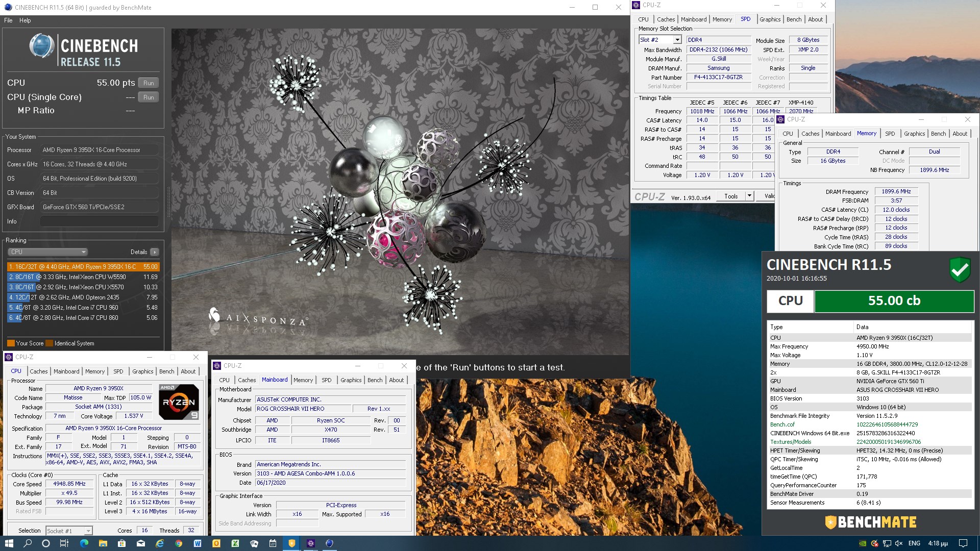The image size is (980, 551).
Task: Switch to CPU-Z taskbar icon
Action: pos(310,543)
